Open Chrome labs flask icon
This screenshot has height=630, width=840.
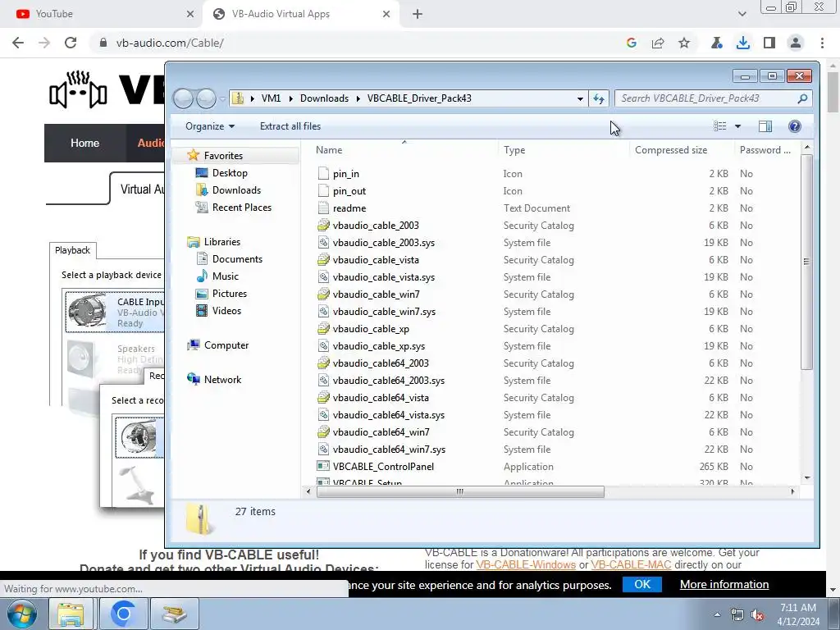[717, 43]
